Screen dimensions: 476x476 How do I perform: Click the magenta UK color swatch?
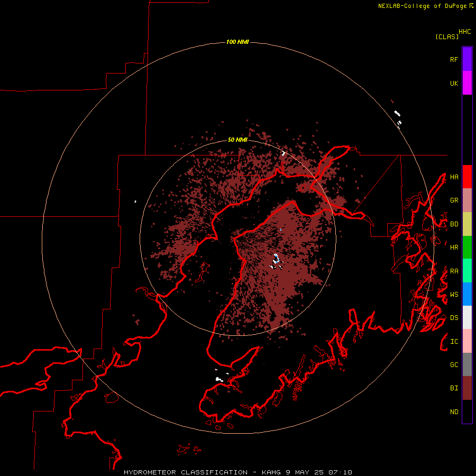click(467, 83)
